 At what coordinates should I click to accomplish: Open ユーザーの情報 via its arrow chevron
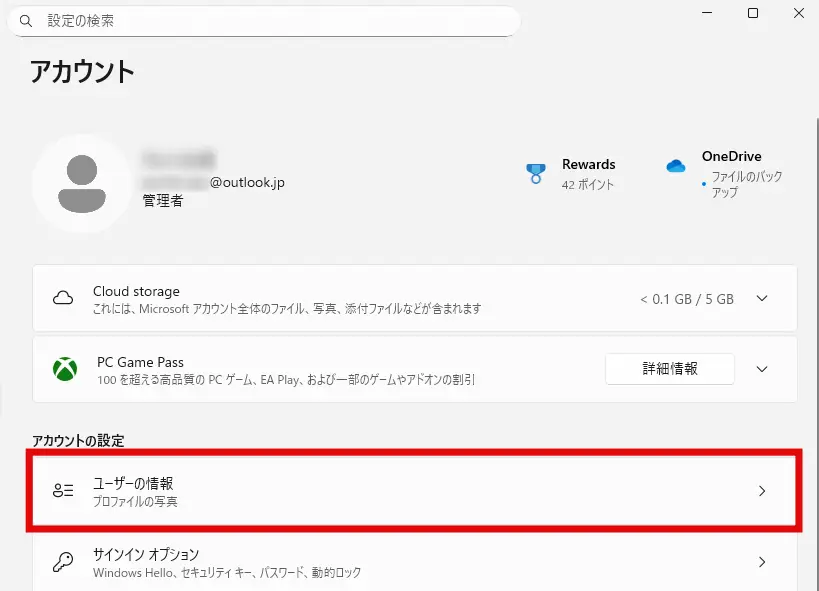point(762,491)
